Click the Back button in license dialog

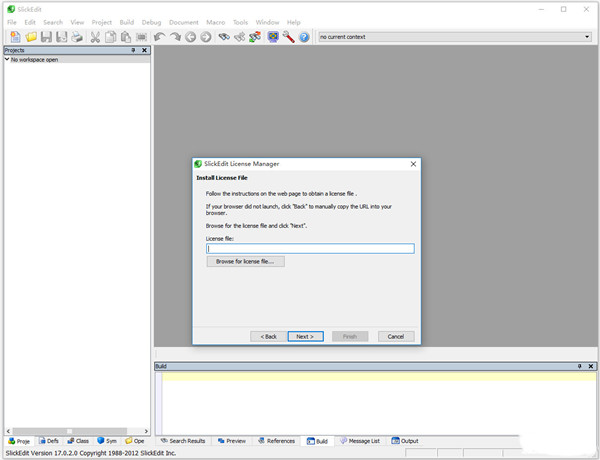click(x=268, y=336)
